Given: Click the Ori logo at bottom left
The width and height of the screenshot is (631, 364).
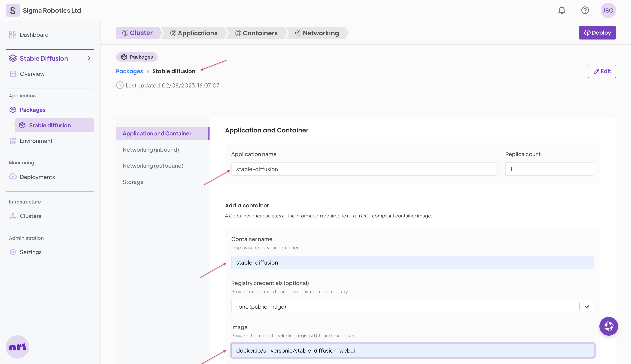Looking at the screenshot, I should tap(17, 347).
